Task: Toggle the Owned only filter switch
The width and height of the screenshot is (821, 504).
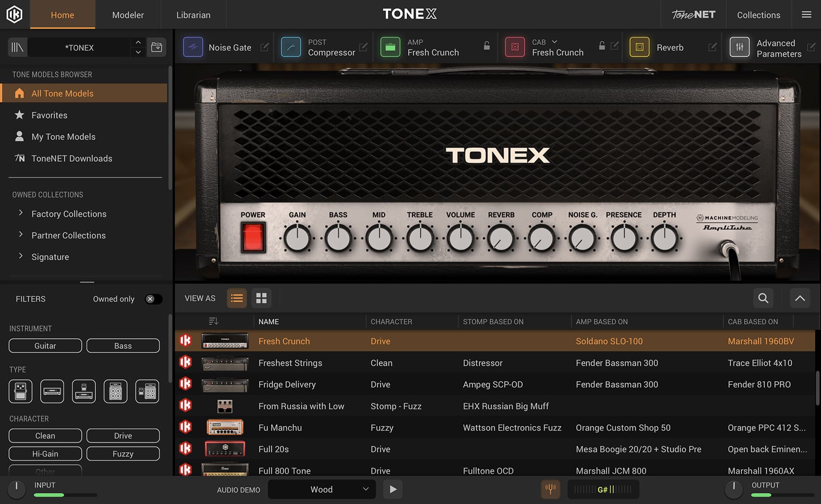Action: 153,299
